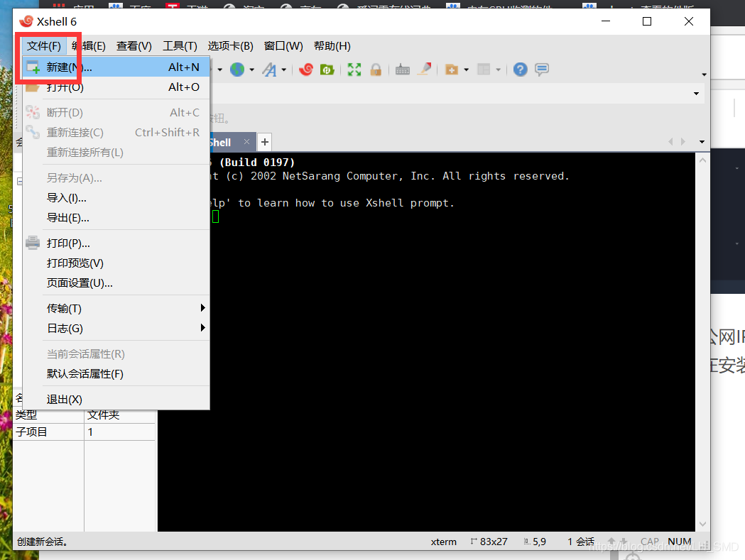Click the highlighter pen toolbar icon
The width and height of the screenshot is (745, 560).
(424, 70)
